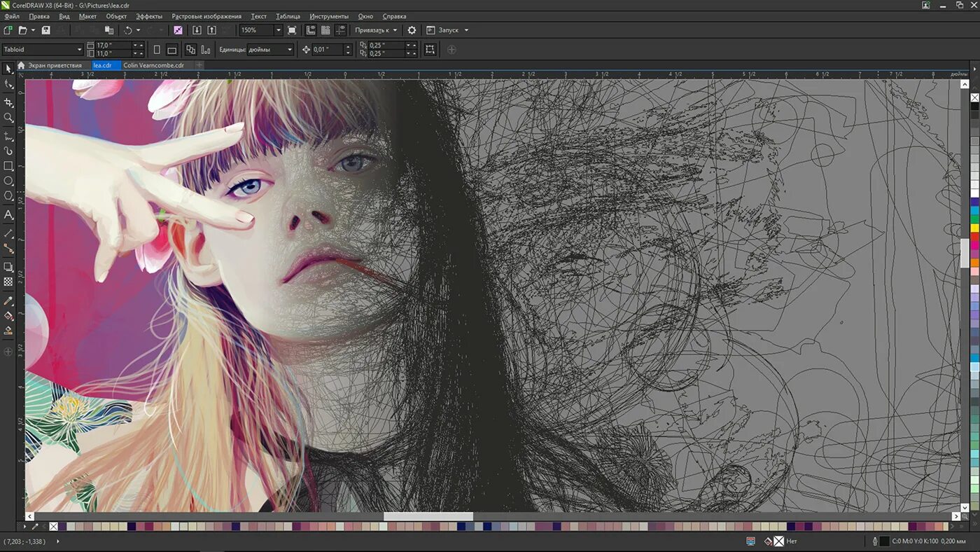Click the Open folder icon
Screen dimensions: 980x552
pos(22,30)
